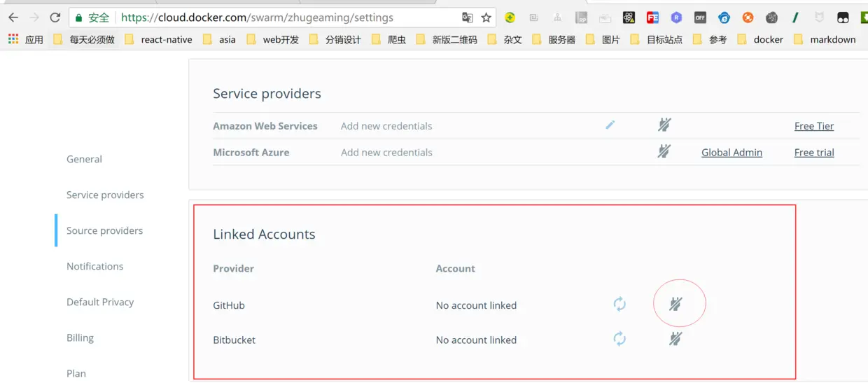The width and height of the screenshot is (868, 390).
Task: Open the 爬虫 bookmark folder
Action: 388,39
